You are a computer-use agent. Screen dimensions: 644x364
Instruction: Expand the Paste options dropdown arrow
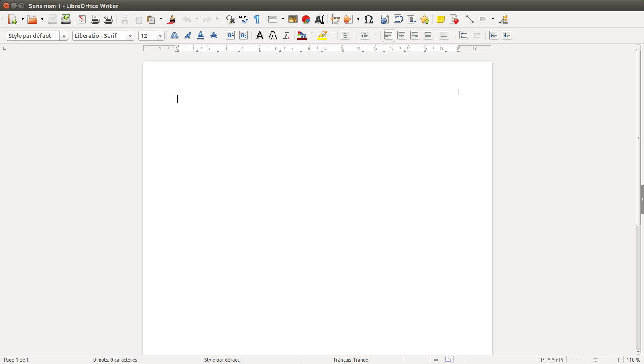(161, 19)
